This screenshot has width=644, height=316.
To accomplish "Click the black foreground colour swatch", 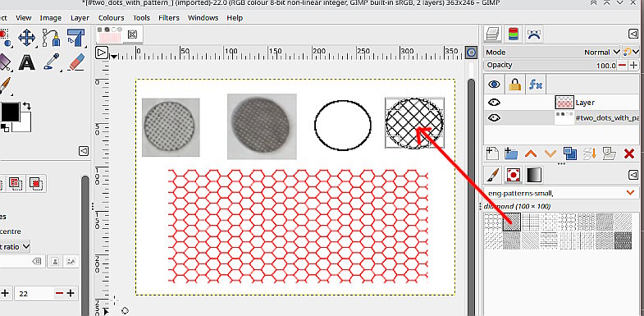I will pyautogui.click(x=10, y=112).
